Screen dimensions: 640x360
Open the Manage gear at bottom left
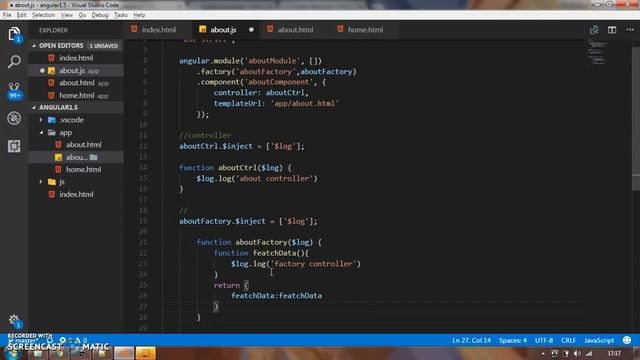14,320
